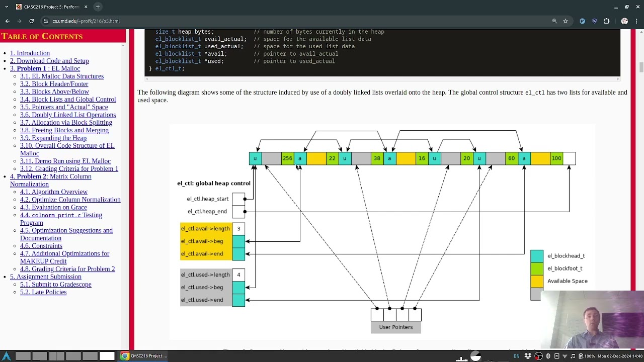The image size is (644, 362).
Task: Open the Chrome profile avatar
Action: point(624,21)
